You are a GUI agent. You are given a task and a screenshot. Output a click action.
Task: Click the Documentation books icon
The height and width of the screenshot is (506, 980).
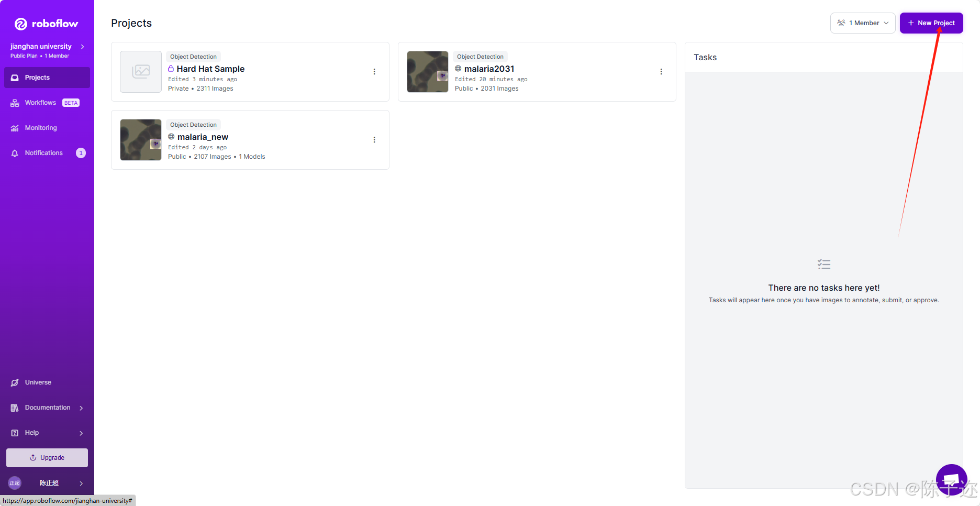tap(15, 408)
